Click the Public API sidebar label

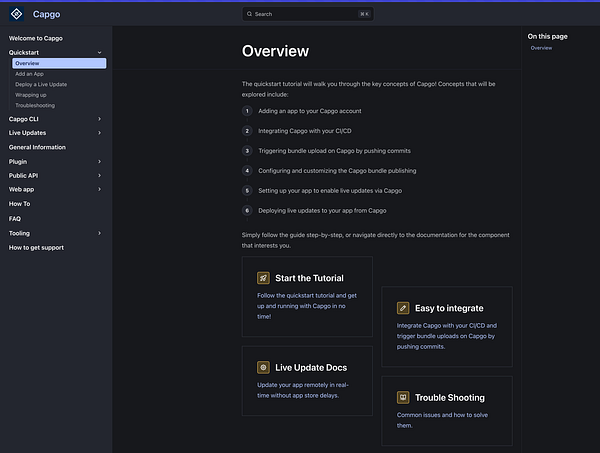pyautogui.click(x=23, y=175)
